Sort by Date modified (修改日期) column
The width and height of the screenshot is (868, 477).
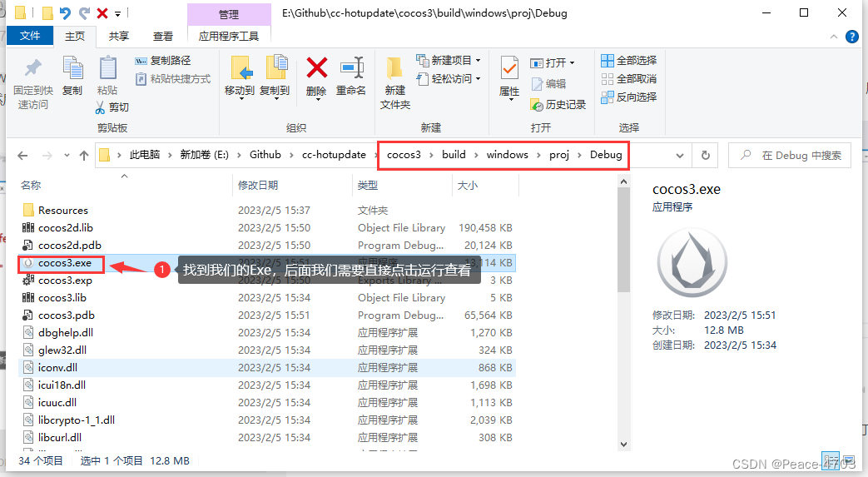pyautogui.click(x=292, y=185)
